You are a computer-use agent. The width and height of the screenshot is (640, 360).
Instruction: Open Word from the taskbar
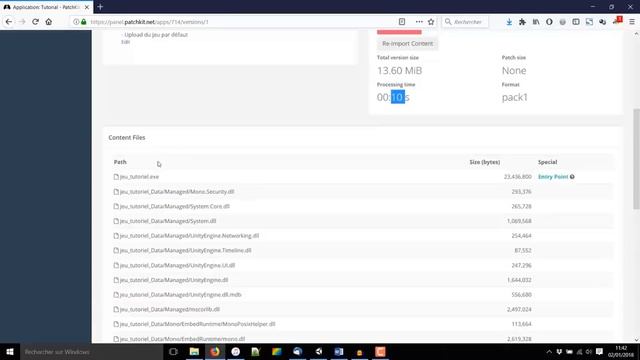click(x=339, y=351)
